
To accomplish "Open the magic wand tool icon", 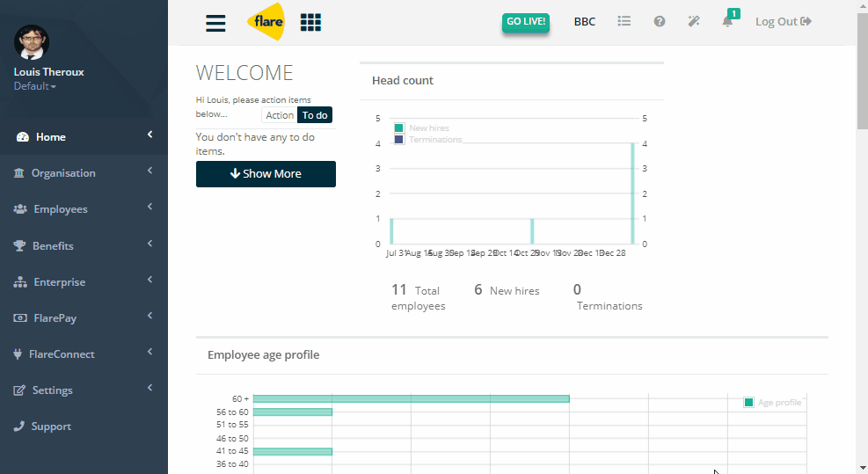I will 694,21.
